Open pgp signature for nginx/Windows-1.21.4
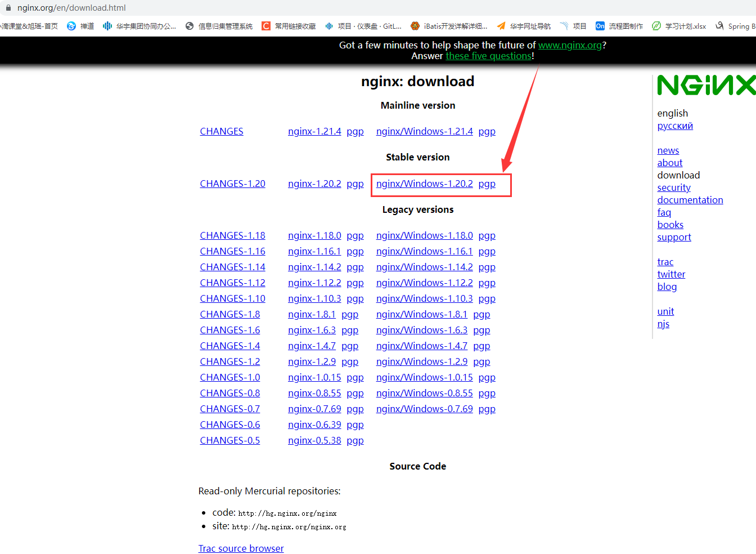Viewport: 756px width, 554px height. pos(487,131)
